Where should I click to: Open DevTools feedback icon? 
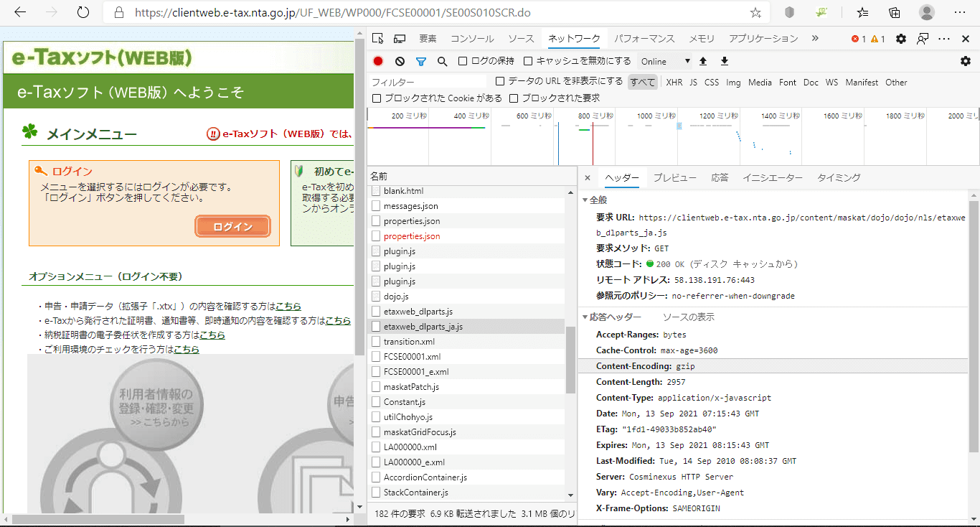click(x=923, y=39)
